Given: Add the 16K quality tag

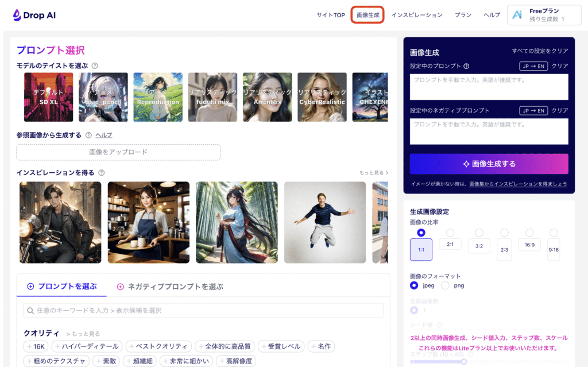Looking at the screenshot, I should click(36, 346).
